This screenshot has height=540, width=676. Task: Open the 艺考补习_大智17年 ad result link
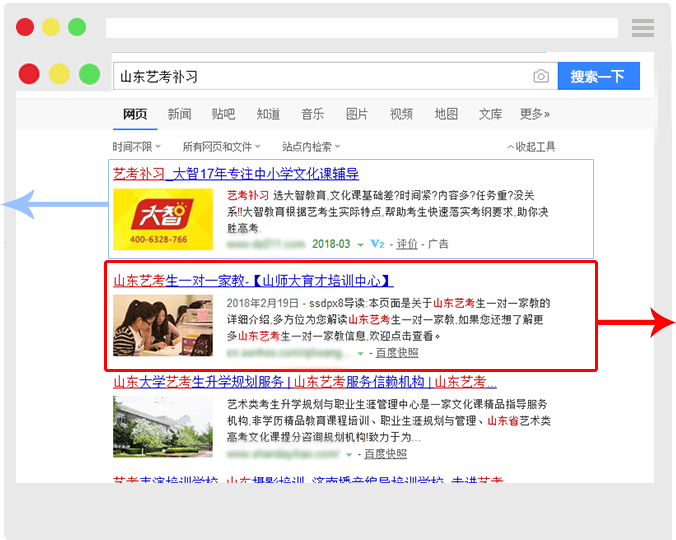[236, 174]
